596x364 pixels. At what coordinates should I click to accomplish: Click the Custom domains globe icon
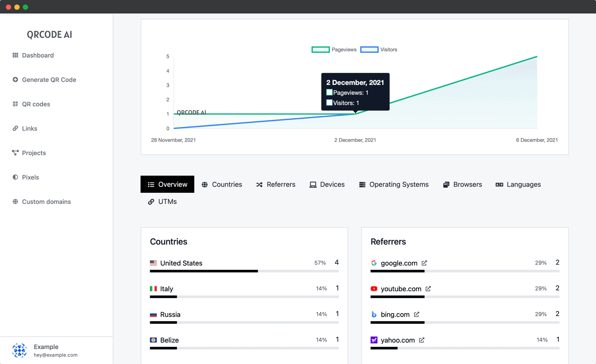pos(15,202)
